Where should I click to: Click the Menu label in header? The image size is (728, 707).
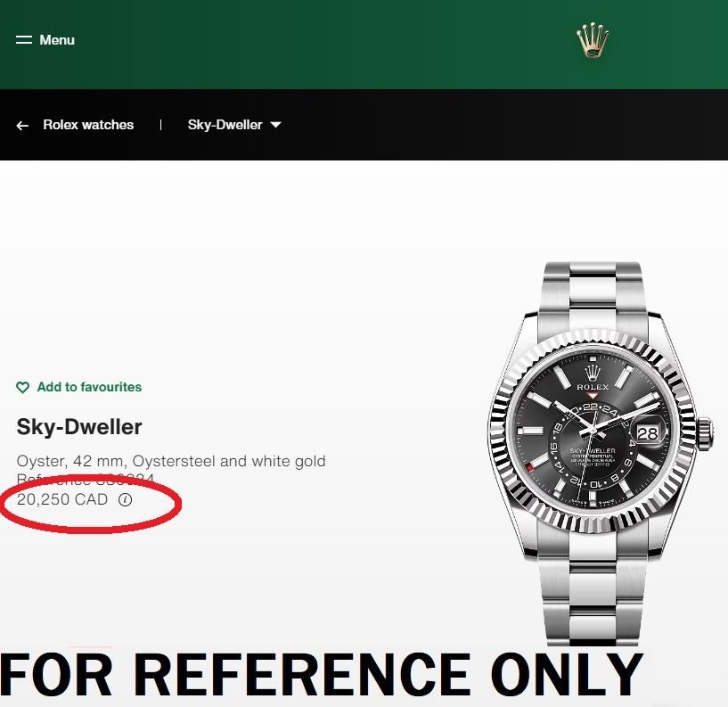point(57,40)
